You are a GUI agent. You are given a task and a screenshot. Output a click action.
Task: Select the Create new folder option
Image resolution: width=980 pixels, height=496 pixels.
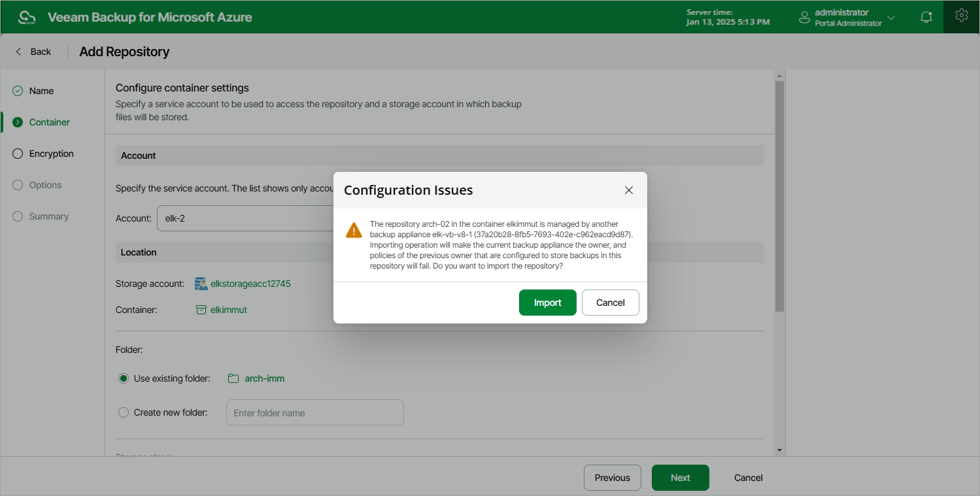point(124,412)
